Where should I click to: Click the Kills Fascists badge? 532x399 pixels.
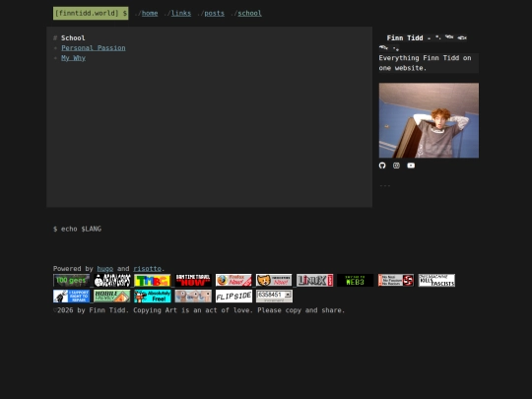436,280
